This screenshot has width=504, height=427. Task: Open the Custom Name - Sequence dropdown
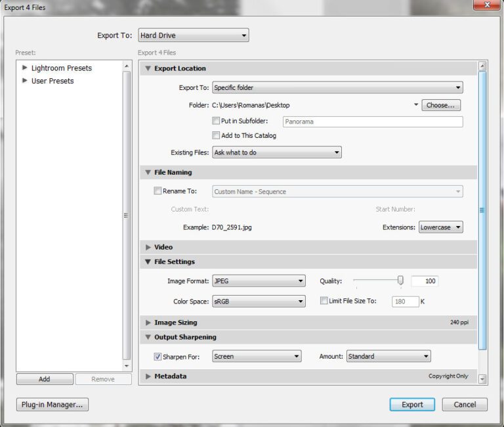(x=337, y=191)
